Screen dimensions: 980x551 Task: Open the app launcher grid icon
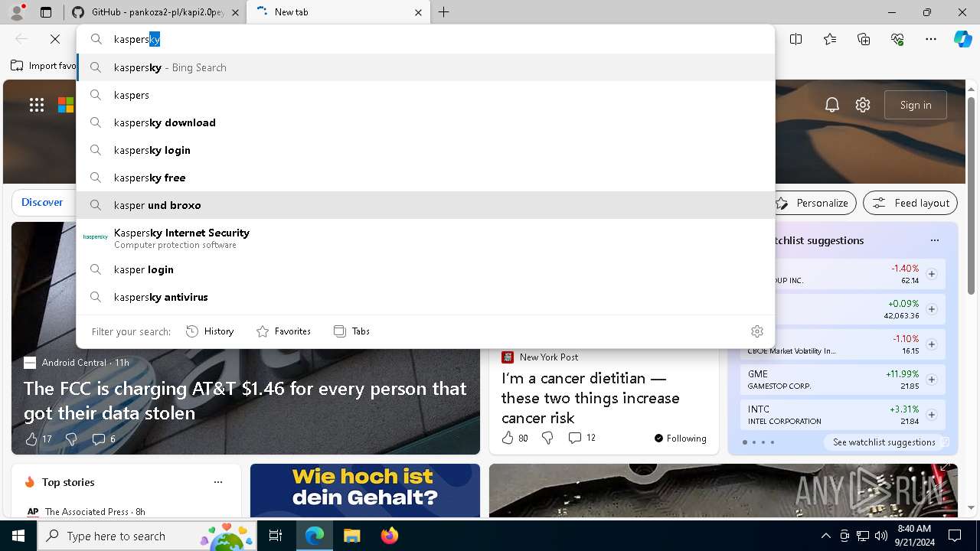pos(37,105)
